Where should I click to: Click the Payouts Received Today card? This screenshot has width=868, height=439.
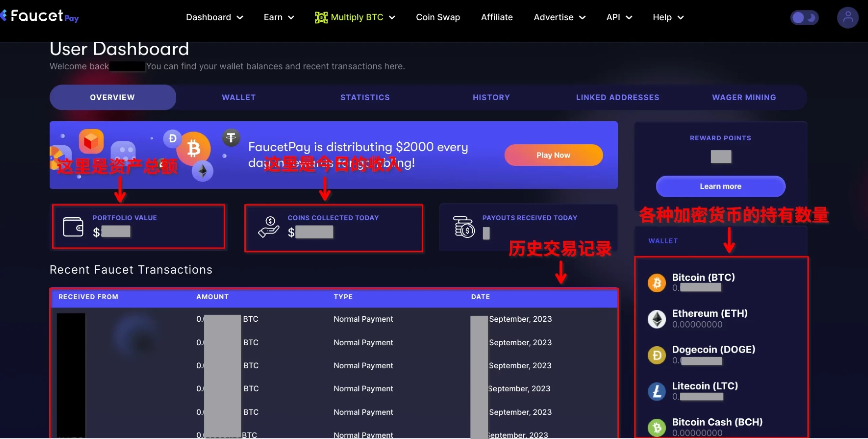coord(528,227)
